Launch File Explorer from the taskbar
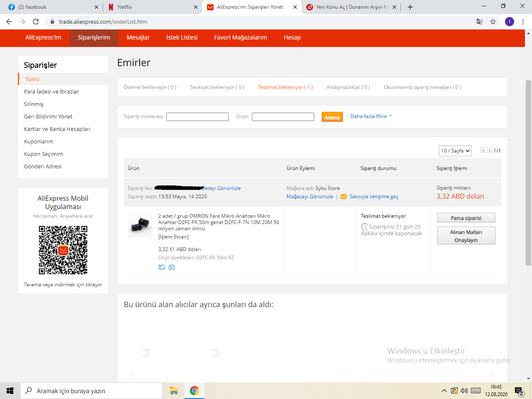This screenshot has height=399, width=532. 174,391
